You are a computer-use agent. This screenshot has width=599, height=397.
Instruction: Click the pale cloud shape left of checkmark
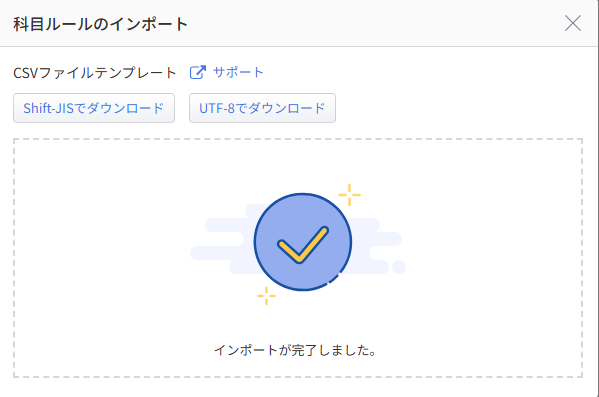point(222,241)
